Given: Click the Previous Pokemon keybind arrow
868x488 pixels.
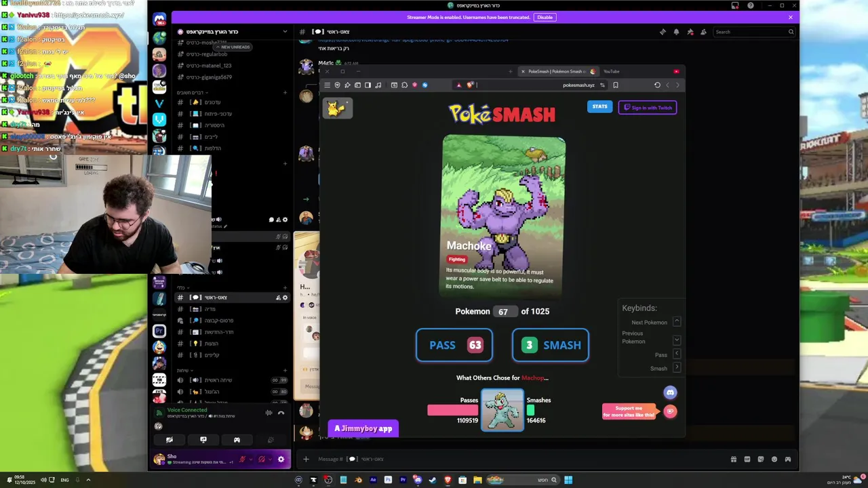Looking at the screenshot, I should click(x=677, y=340).
